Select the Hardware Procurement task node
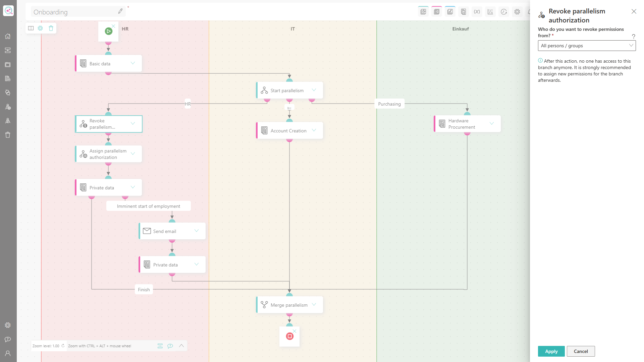This screenshot has width=644, height=362. pyautogui.click(x=467, y=124)
